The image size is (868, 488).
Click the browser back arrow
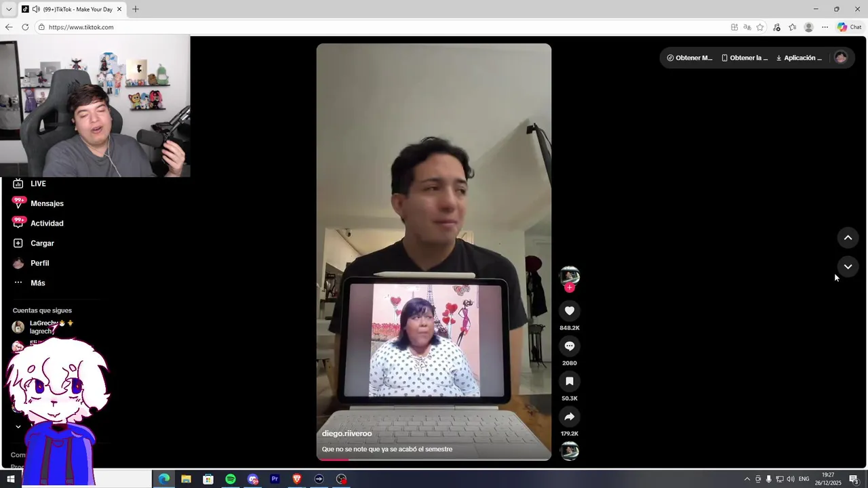tap(9, 27)
